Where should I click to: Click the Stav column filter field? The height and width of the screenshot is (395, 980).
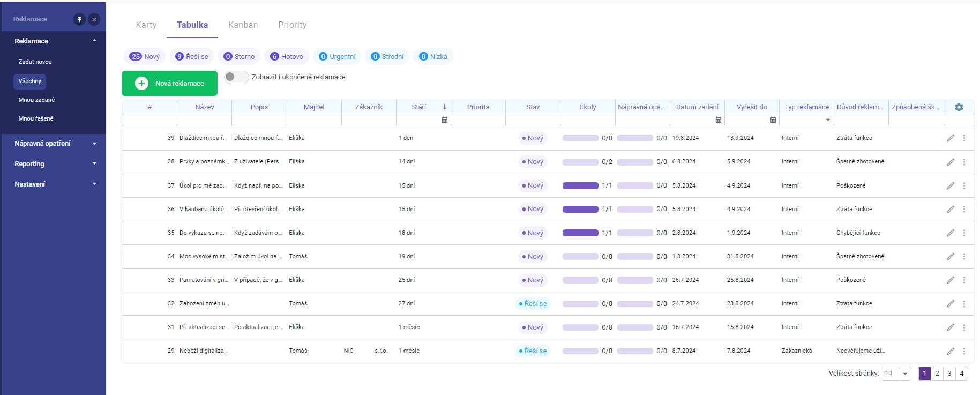click(533, 120)
